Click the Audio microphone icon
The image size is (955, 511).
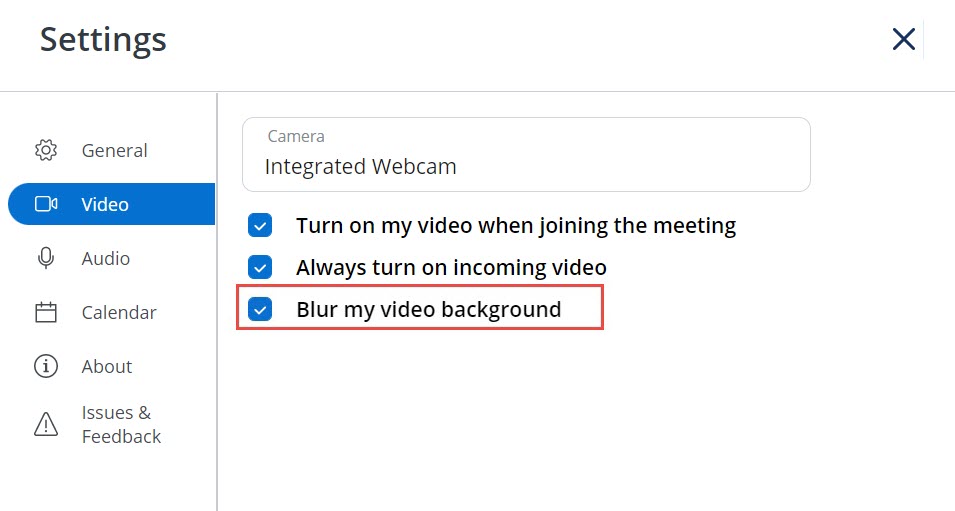click(x=46, y=258)
